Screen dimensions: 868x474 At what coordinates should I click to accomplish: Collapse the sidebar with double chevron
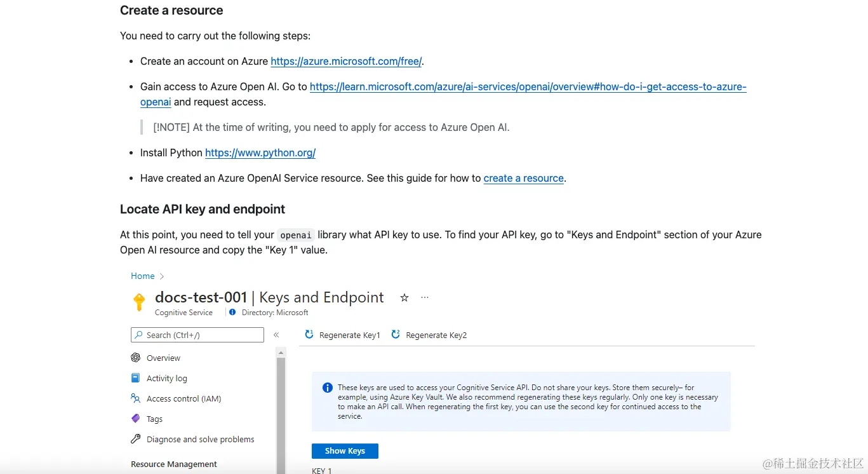point(276,335)
